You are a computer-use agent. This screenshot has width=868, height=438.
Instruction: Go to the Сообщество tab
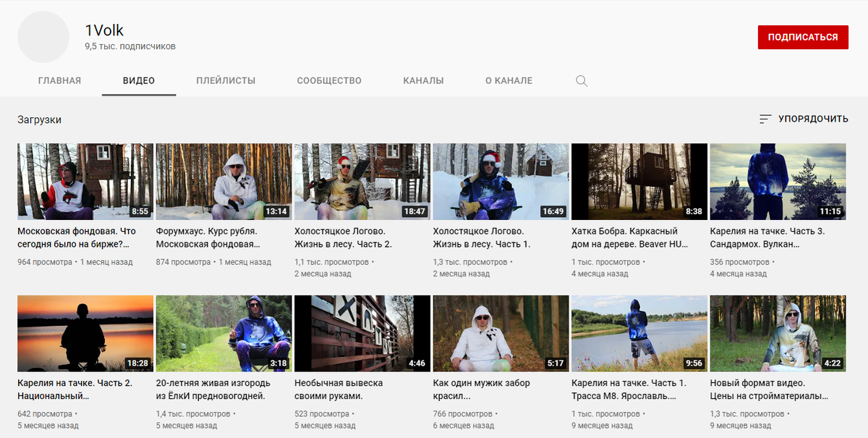329,81
